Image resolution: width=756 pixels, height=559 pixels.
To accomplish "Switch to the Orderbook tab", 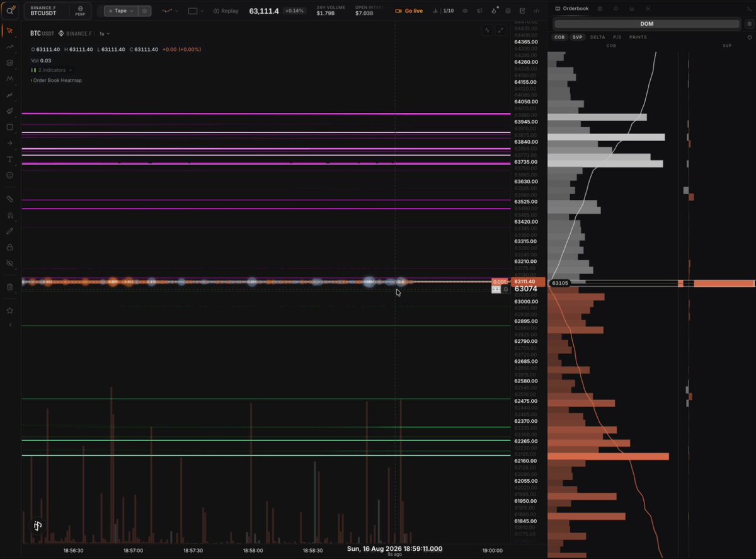I will click(571, 8).
